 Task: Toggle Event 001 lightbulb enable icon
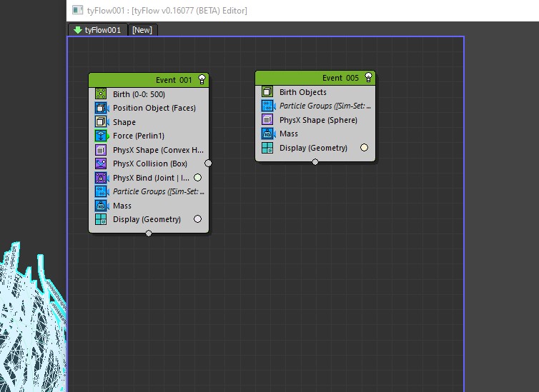tap(202, 79)
